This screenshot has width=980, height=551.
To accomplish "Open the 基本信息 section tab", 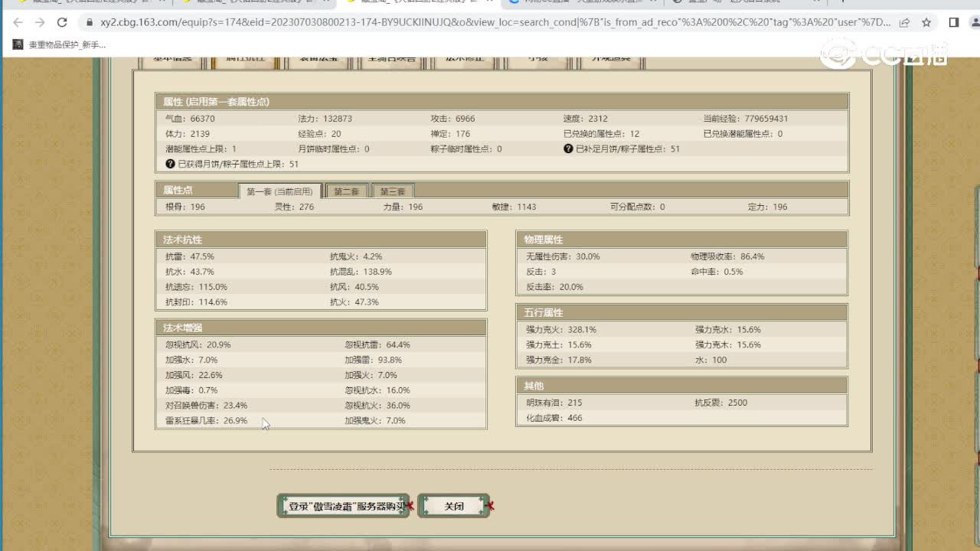I will click(171, 60).
